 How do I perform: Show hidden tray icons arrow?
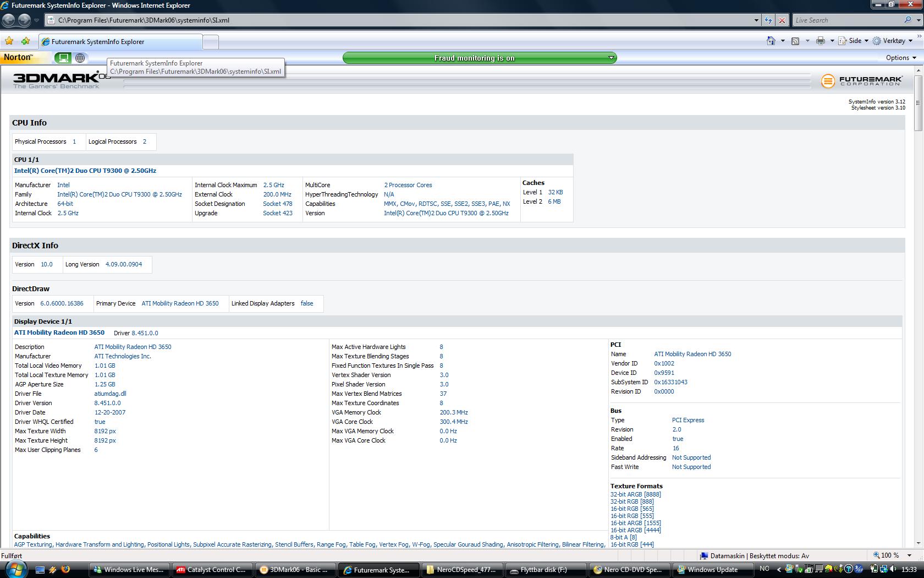coord(779,569)
